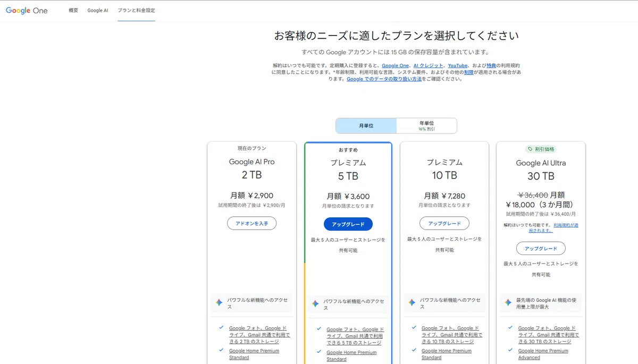This screenshot has height=364, width=638.
Task: Click アップグレード on the 5 TB plan
Action: click(x=348, y=224)
